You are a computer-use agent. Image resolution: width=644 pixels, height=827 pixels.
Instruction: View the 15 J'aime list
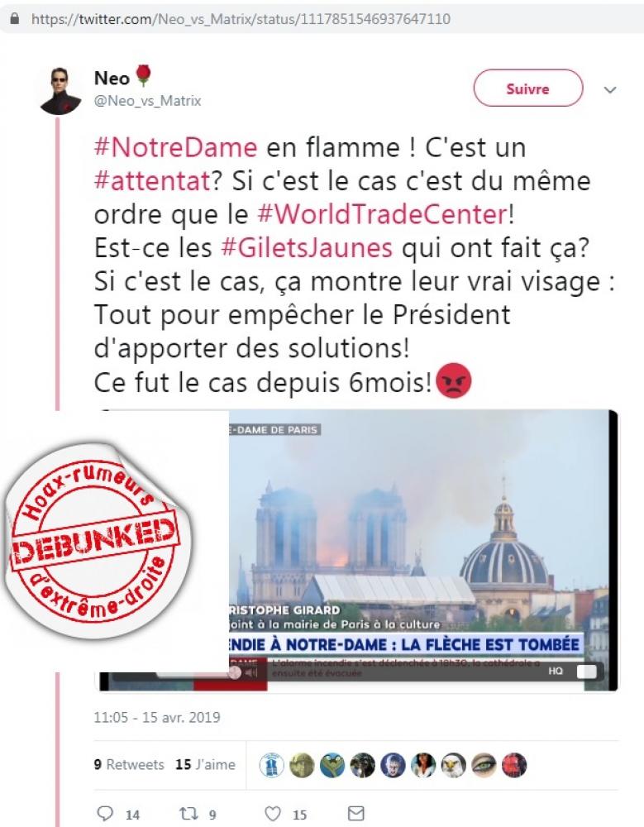click(205, 764)
